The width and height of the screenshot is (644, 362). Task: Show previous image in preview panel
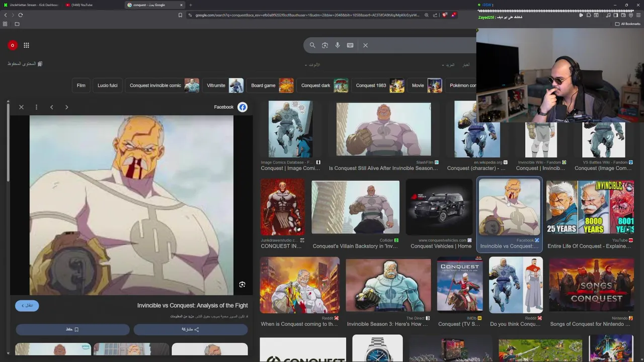51,107
